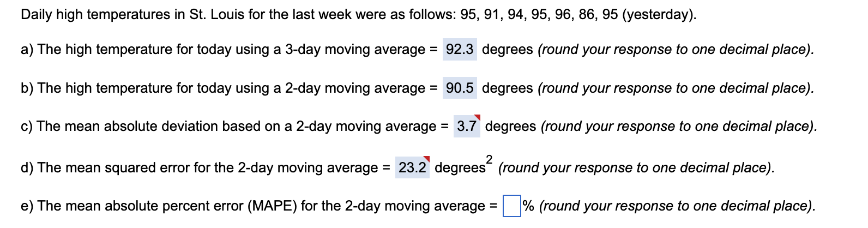
Task: Click rounding hint on part b line
Action: point(676,88)
